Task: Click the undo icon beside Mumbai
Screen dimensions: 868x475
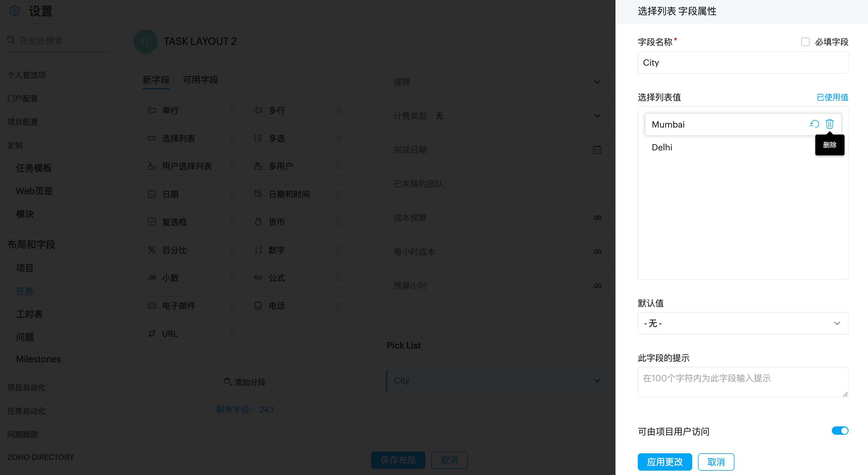Action: pos(814,124)
